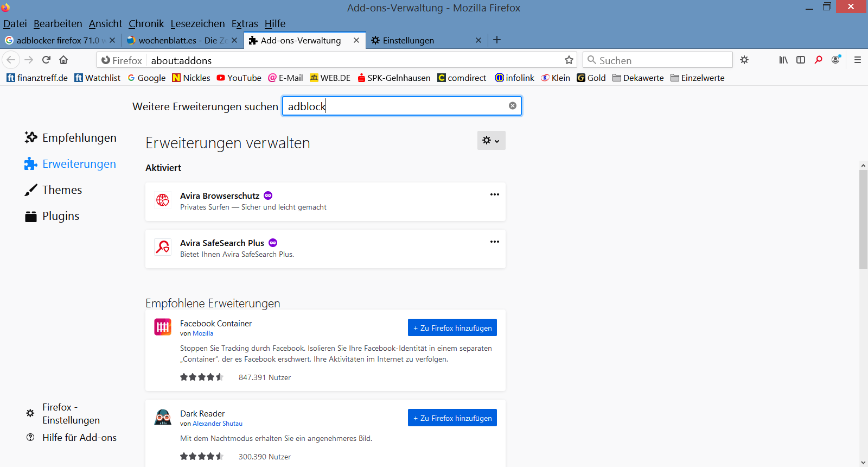Open the hamburger application menu
Viewport: 868px width, 467px height.
point(858,60)
